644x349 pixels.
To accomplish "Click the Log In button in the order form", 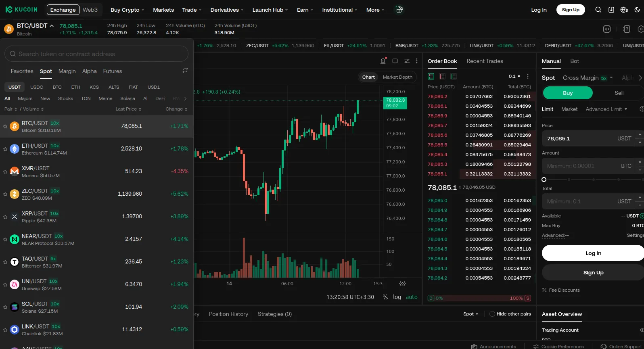I will pos(593,253).
